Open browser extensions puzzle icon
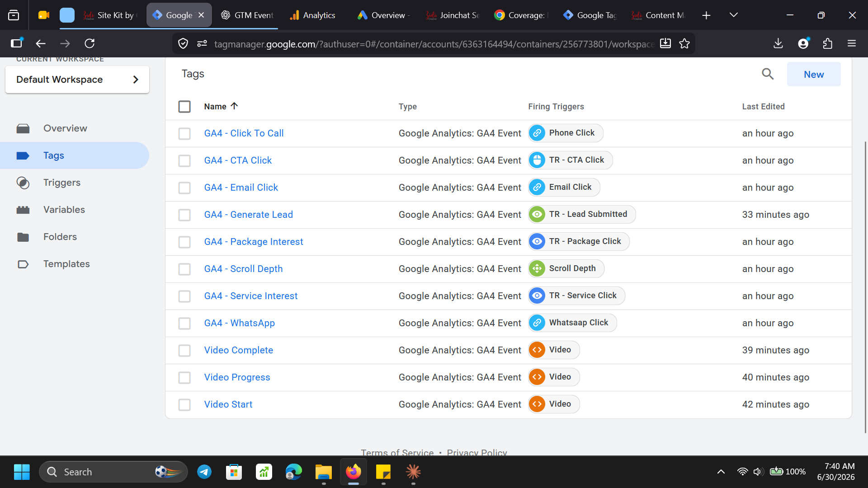This screenshot has height=488, width=868. pyautogui.click(x=827, y=43)
